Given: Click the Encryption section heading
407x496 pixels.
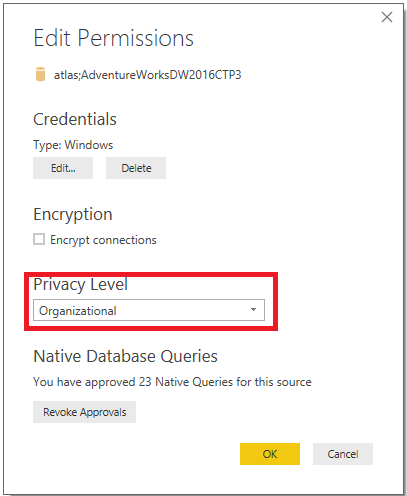Looking at the screenshot, I should pos(73,214).
